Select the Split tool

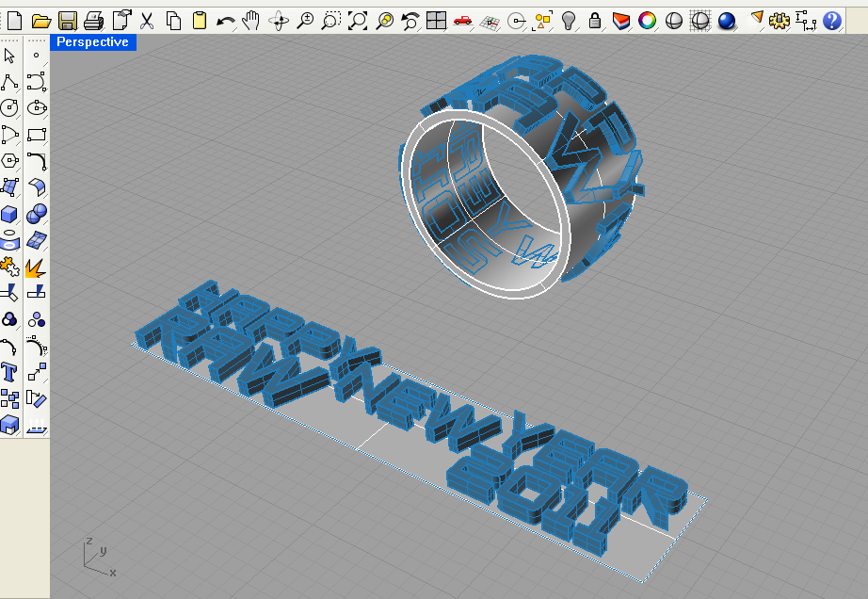click(37, 291)
